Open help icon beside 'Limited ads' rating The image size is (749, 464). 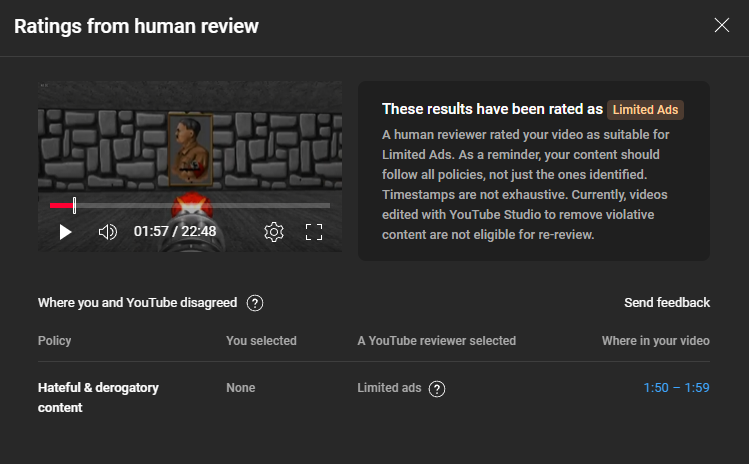(437, 388)
